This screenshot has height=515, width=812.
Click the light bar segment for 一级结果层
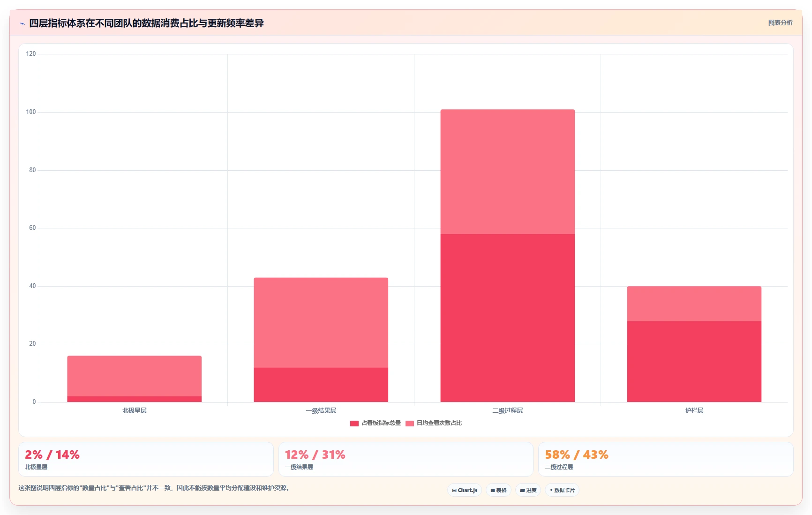point(321,323)
